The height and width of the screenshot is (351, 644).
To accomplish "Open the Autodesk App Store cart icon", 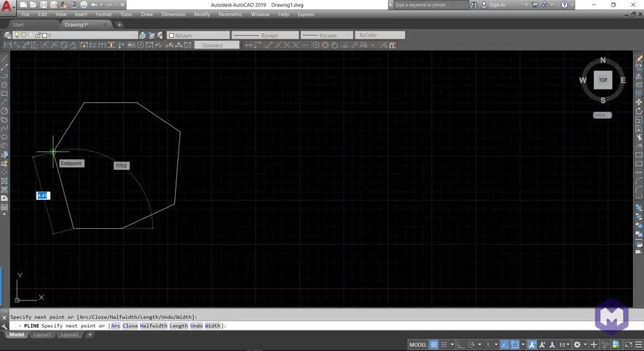I will [535, 5].
